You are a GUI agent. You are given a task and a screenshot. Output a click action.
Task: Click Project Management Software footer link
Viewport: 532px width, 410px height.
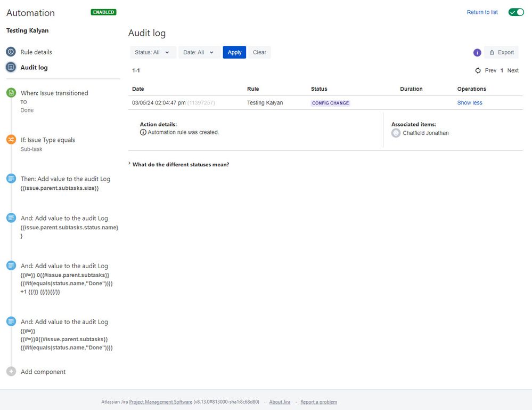[x=160, y=402]
